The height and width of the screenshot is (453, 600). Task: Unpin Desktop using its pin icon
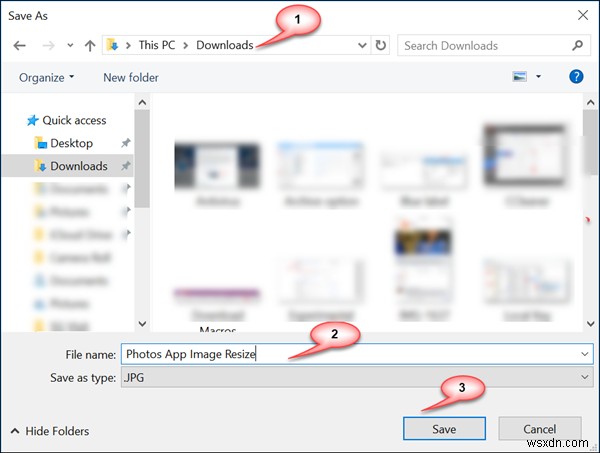click(126, 143)
